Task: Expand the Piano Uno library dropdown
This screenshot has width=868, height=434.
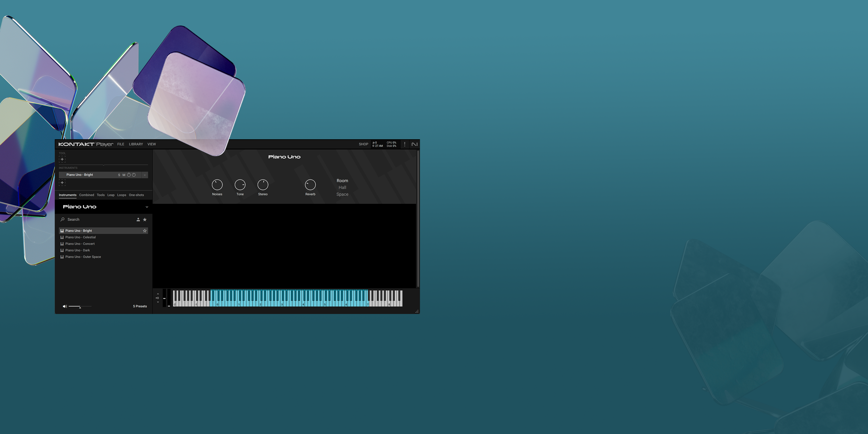Action: pyautogui.click(x=147, y=207)
